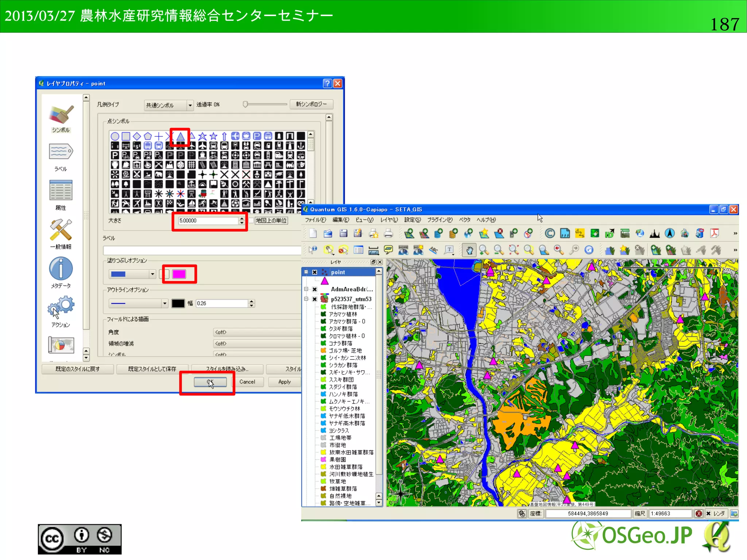Select the Zoom In magnifier tool

tap(484, 250)
